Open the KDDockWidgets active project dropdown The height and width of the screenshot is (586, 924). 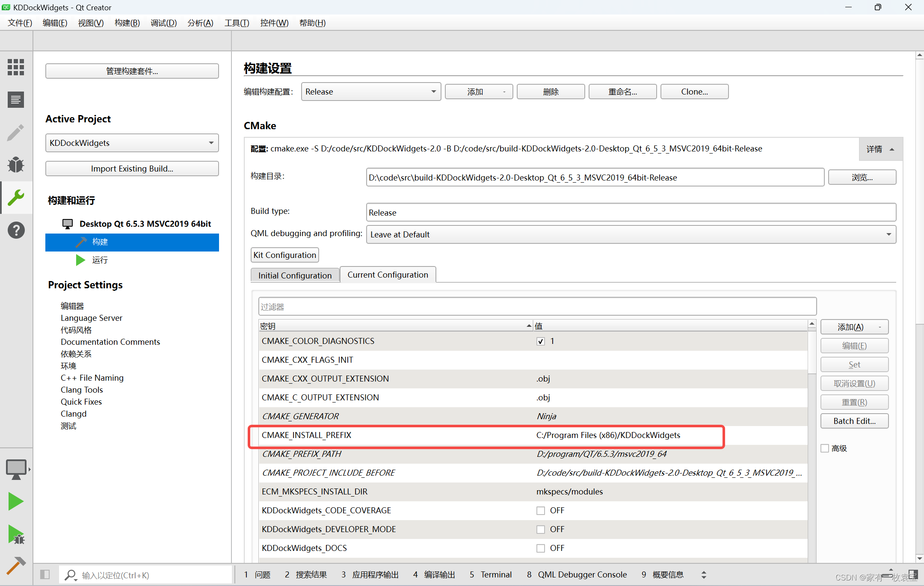point(132,143)
